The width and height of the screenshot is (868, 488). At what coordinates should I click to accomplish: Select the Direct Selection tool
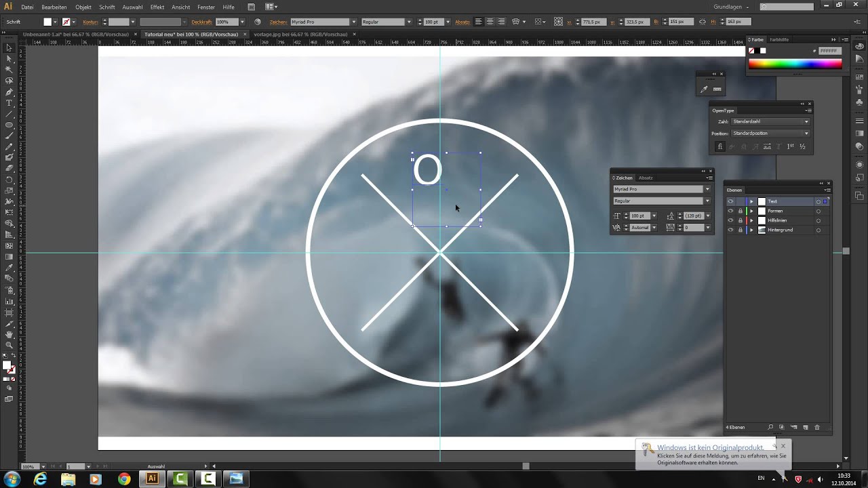tap(9, 59)
